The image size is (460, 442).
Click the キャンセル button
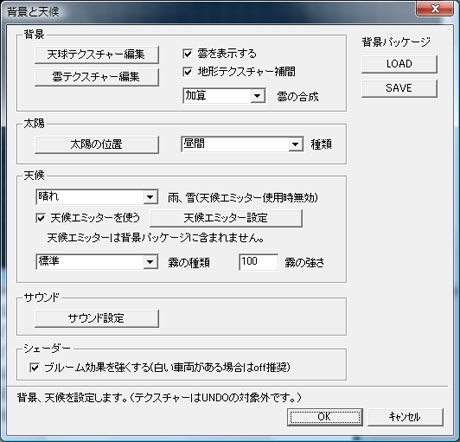click(405, 417)
